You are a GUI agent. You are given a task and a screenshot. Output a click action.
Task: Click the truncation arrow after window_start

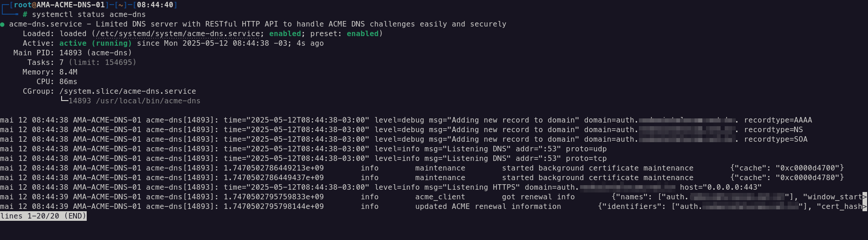click(x=865, y=197)
